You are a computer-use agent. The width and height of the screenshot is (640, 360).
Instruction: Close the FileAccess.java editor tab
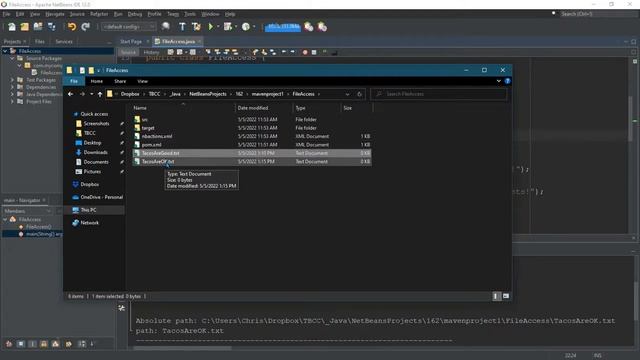pyautogui.click(x=199, y=42)
